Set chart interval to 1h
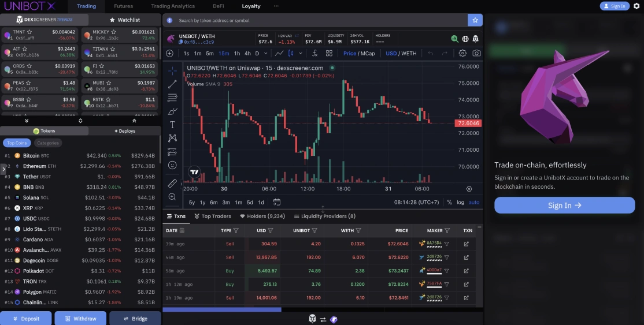Screen dimensions: 644x325 tap(237, 53)
